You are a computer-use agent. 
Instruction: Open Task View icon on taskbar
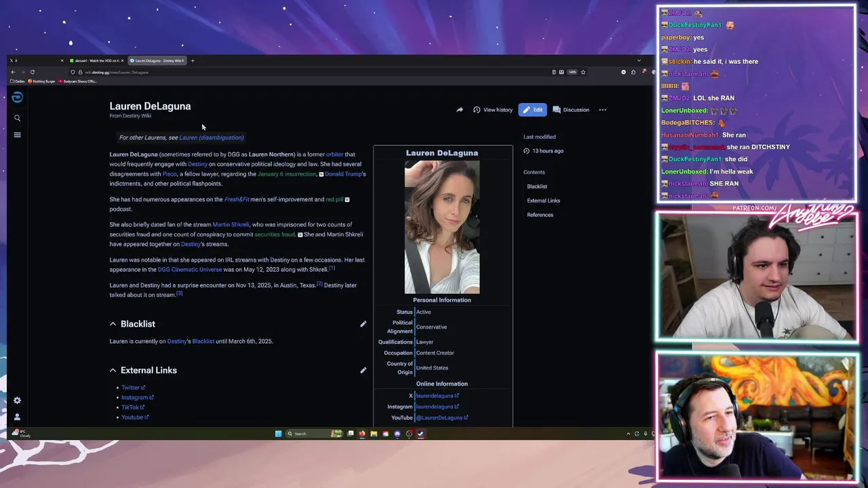pyautogui.click(x=350, y=434)
